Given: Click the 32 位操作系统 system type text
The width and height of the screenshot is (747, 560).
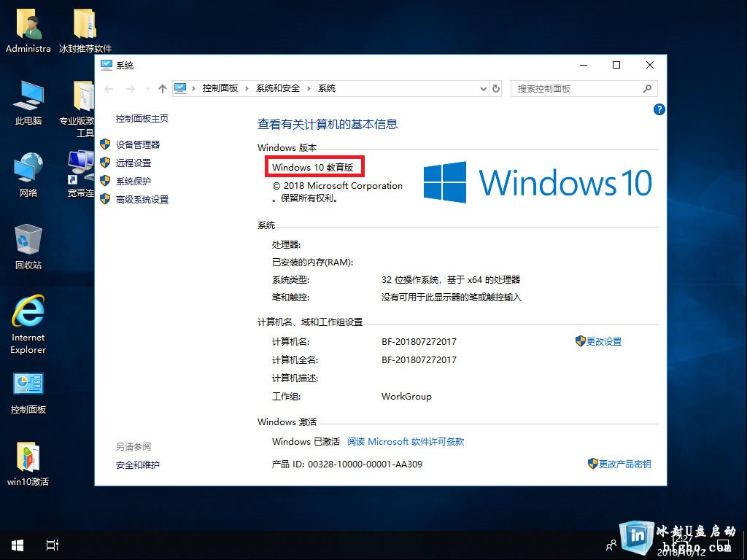Looking at the screenshot, I should pyautogui.click(x=451, y=279).
